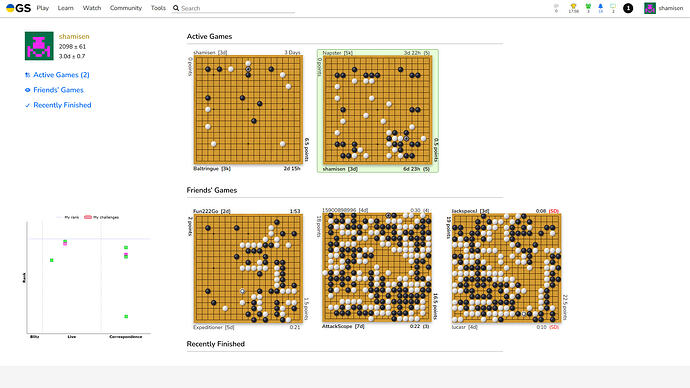Open the chat monitor icon
This screenshot has height=388, width=690.
coord(613,8)
